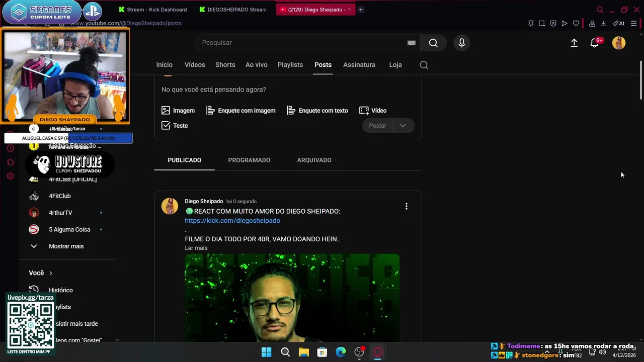Open the browser sidebar settings gear
Screen dimensions: 644x362
[x=10, y=176]
